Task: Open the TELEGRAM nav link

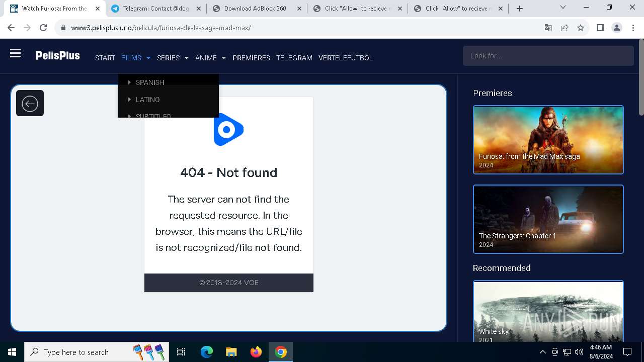Action: click(294, 58)
